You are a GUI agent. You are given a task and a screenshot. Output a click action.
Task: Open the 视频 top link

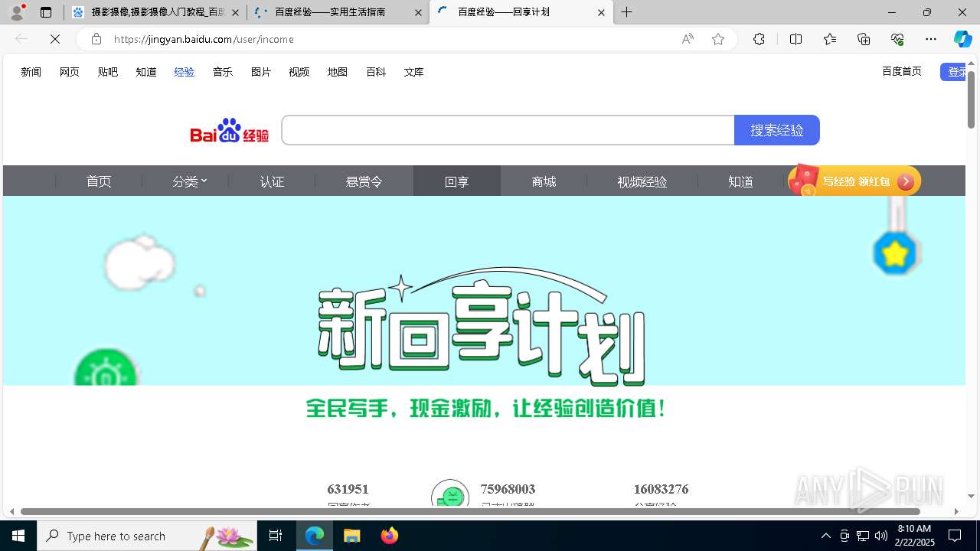pos(299,72)
